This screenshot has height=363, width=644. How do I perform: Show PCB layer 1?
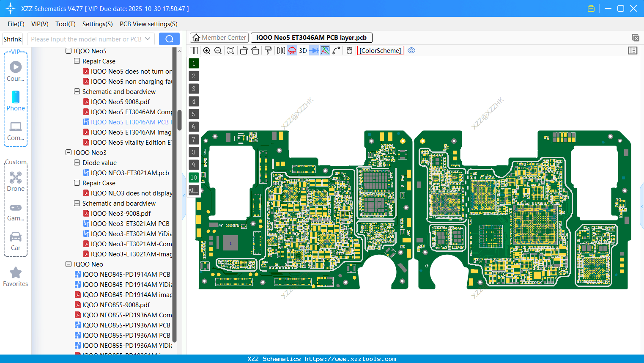[194, 63]
